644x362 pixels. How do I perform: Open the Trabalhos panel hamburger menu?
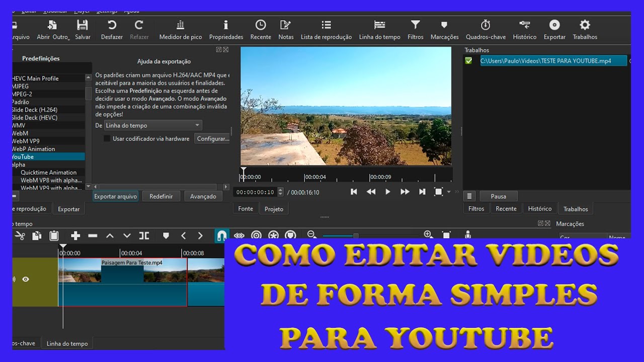pyautogui.click(x=469, y=196)
